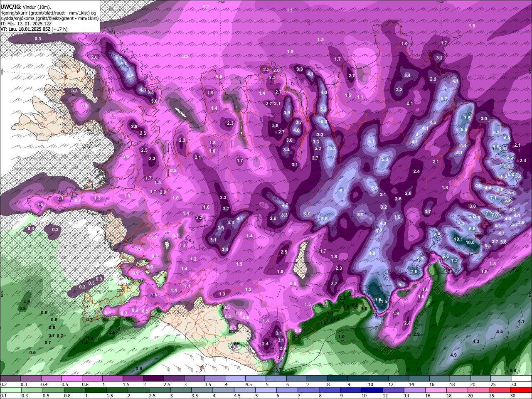Click the '10.1' precipitation value on the map
This screenshot has width=532, height=399.
[458, 239]
